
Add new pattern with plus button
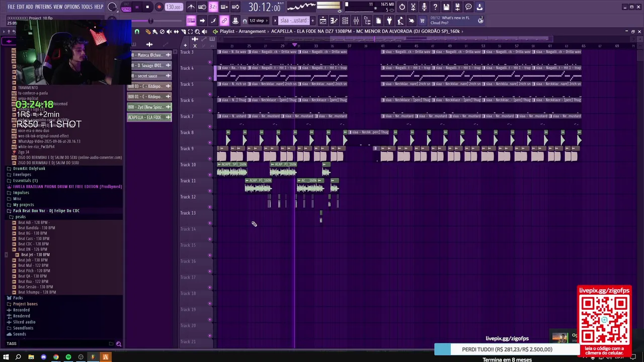312,21
